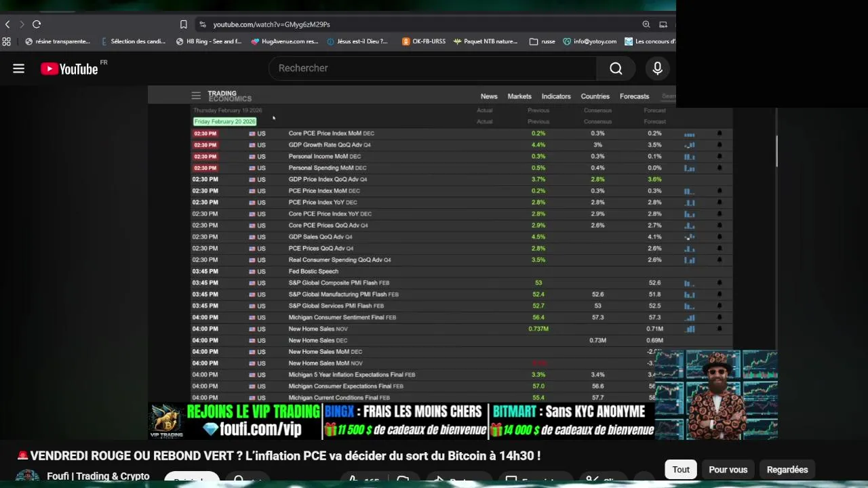Screen dimensions: 868x488
Task: Click the chart icon on Personal Spending MoM row
Action: [x=690, y=168]
